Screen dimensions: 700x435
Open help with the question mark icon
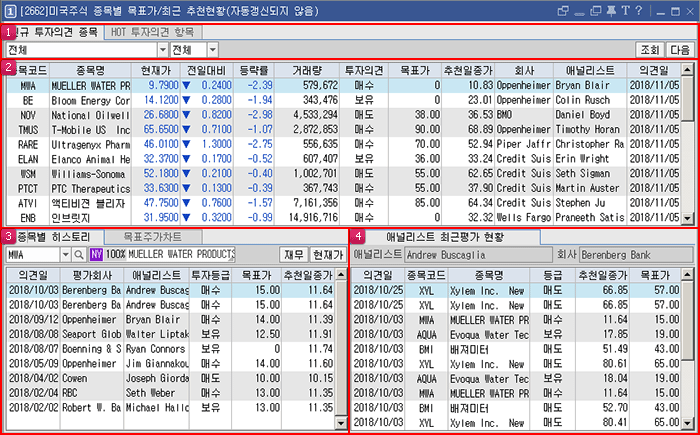[x=638, y=11]
